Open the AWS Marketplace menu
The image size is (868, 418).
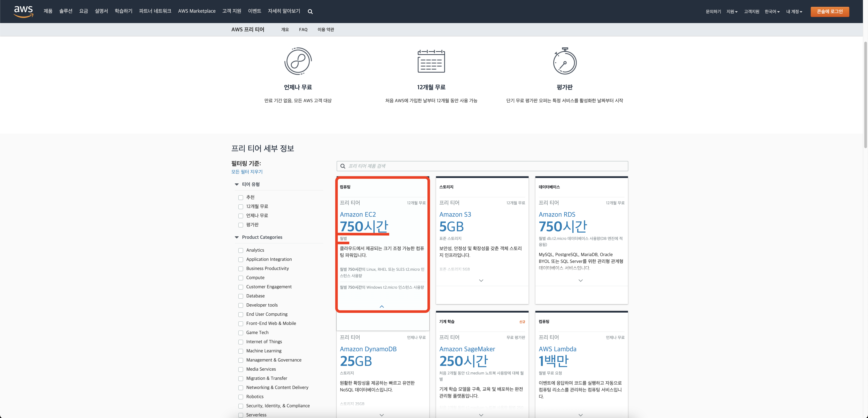click(197, 11)
